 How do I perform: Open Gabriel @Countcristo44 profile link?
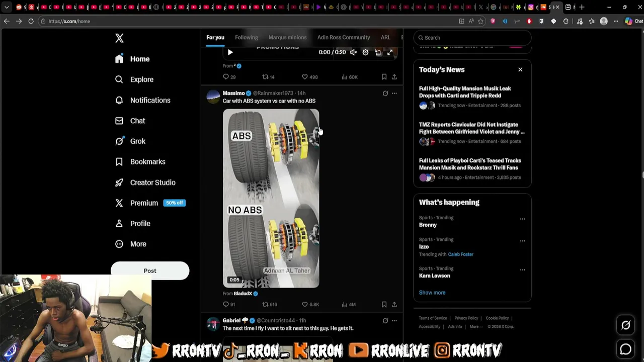276,320
